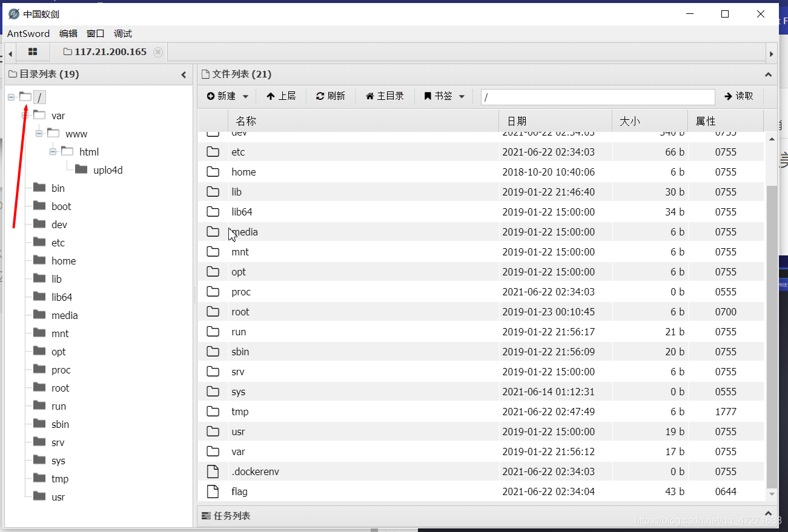The height and width of the screenshot is (532, 788).
Task: Click the tmp folder icon in file list
Action: click(x=213, y=412)
